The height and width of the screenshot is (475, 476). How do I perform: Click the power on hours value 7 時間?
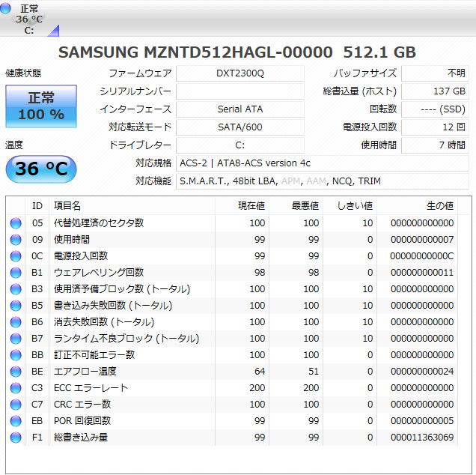pos(435,145)
